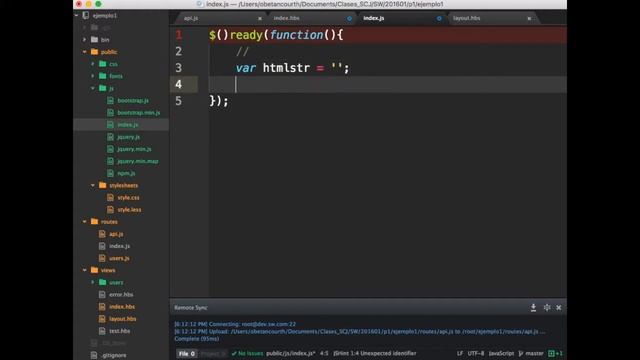The height and width of the screenshot is (360, 640).
Task: Expand the css folder
Action: coord(93,64)
